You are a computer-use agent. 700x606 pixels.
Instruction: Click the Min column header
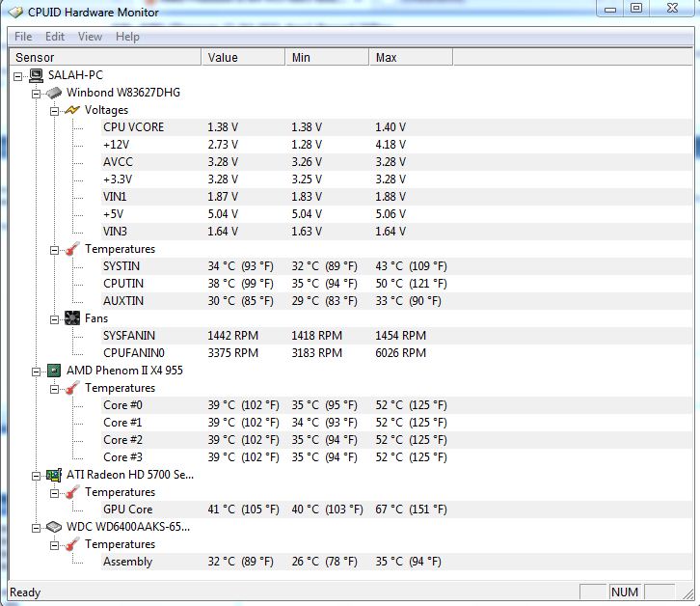click(x=327, y=57)
